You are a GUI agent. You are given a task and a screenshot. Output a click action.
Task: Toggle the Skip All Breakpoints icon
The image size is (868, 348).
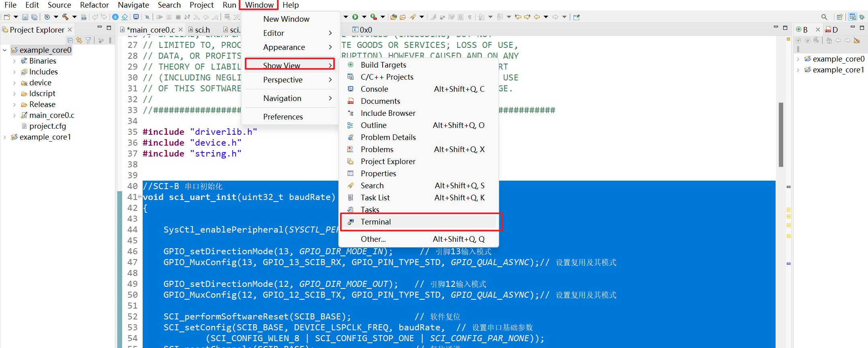[x=147, y=17]
